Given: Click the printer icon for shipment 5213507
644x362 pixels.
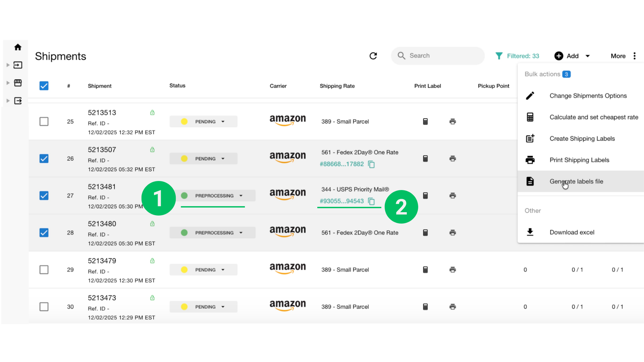Looking at the screenshot, I should (x=453, y=158).
